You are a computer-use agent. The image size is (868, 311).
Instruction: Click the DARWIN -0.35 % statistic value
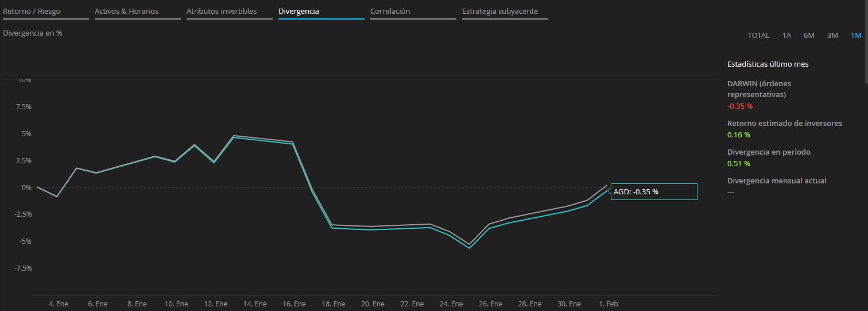pos(740,106)
